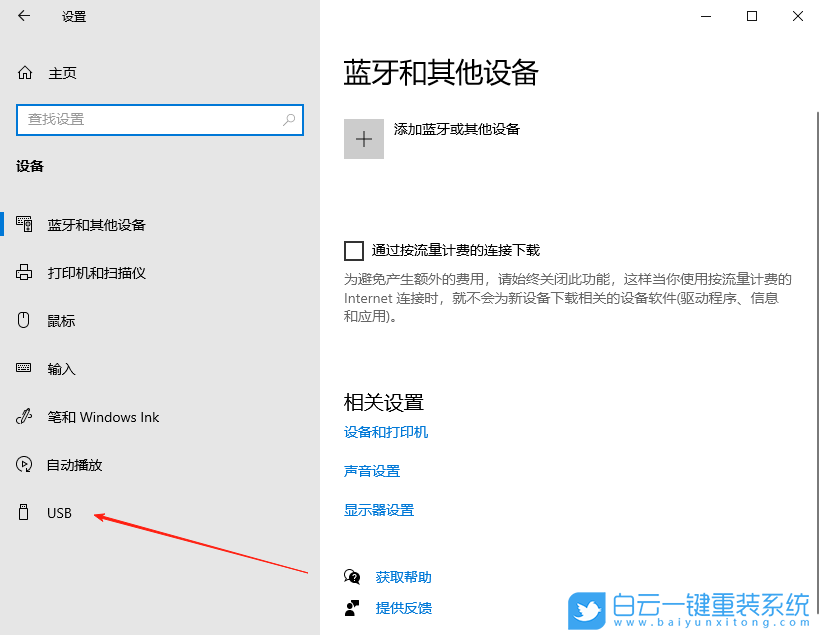Image resolution: width=821 pixels, height=635 pixels.
Task: Toggle 通过按流量计费的连接下载 checkbox
Action: (354, 250)
